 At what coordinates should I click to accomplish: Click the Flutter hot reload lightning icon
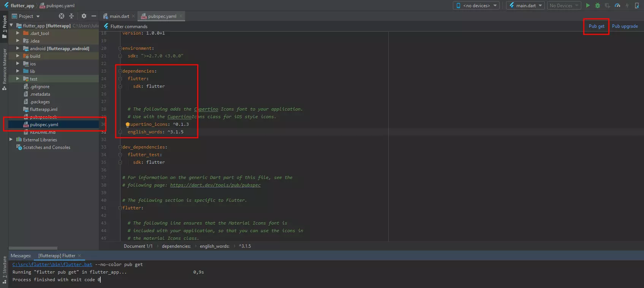(x=627, y=5)
